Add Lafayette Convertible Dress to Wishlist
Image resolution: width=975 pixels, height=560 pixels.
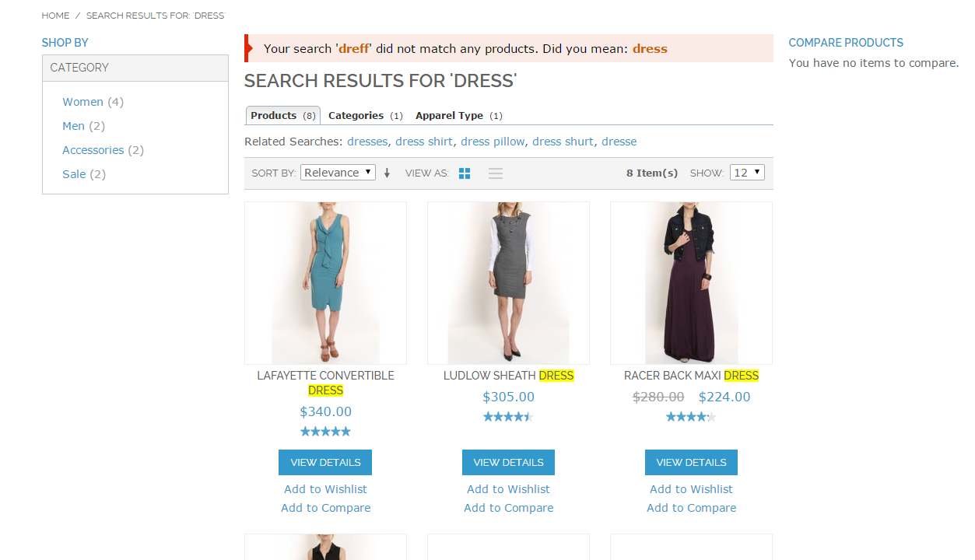click(x=325, y=489)
